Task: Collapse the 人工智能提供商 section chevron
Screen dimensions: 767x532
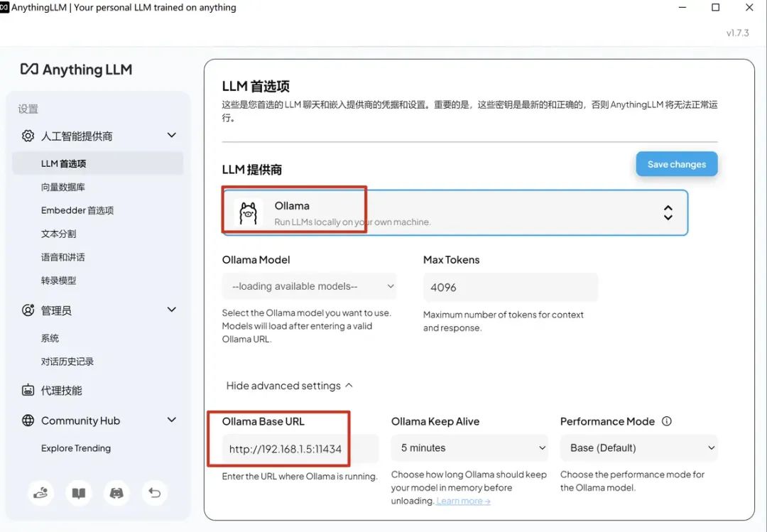Action: [x=172, y=135]
